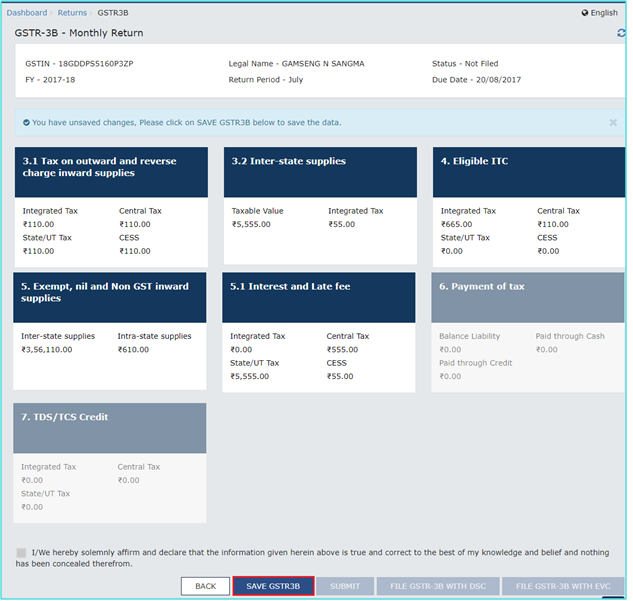
Task: Open the 5.1 Interest and Late fee tile
Action: pyautogui.click(x=319, y=297)
